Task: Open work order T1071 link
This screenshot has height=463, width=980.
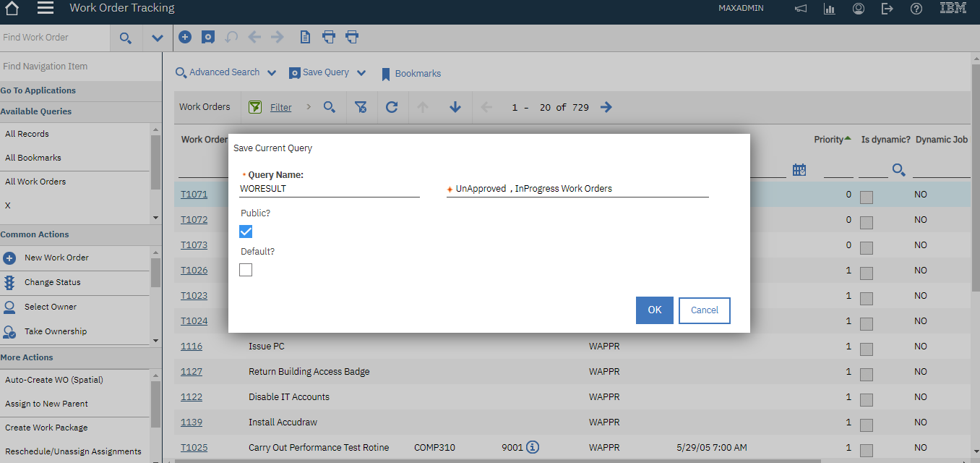Action: click(x=194, y=194)
